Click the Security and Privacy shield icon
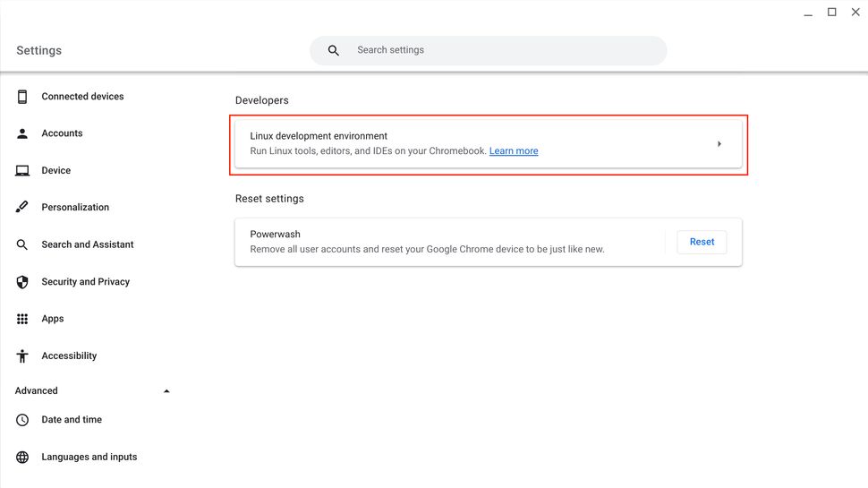Image resolution: width=868 pixels, height=488 pixels. tap(22, 282)
